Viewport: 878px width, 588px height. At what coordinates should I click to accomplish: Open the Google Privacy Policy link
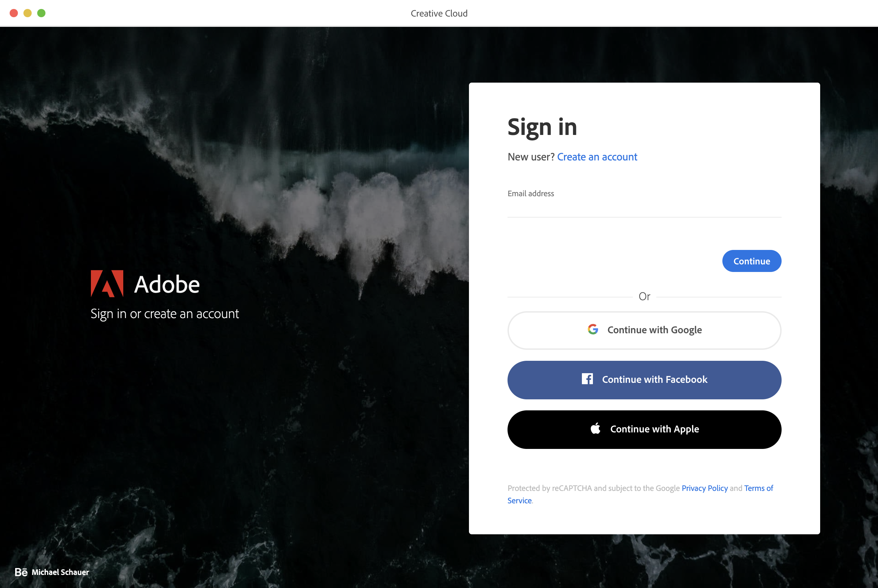click(x=704, y=488)
